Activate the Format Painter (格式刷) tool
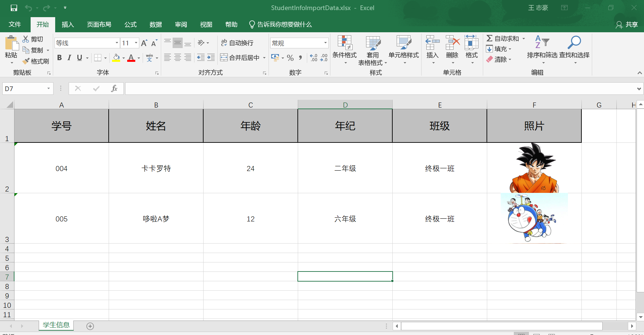644x335 pixels. [36, 61]
